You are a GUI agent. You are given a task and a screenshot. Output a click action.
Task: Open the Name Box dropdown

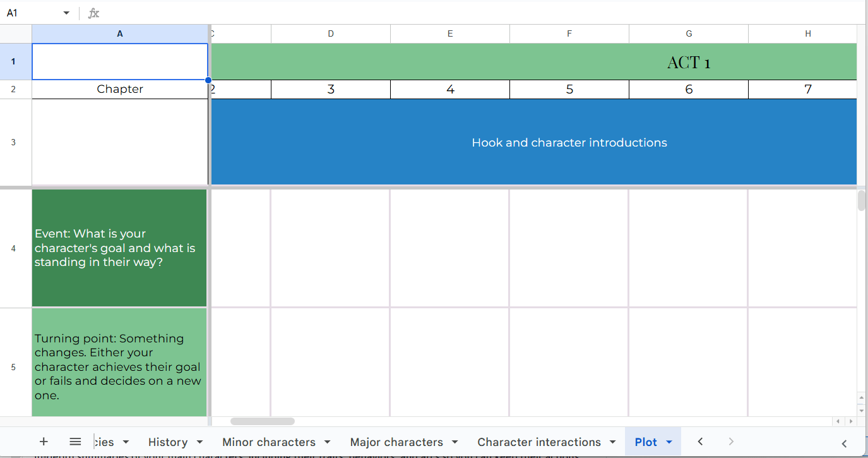(x=65, y=13)
